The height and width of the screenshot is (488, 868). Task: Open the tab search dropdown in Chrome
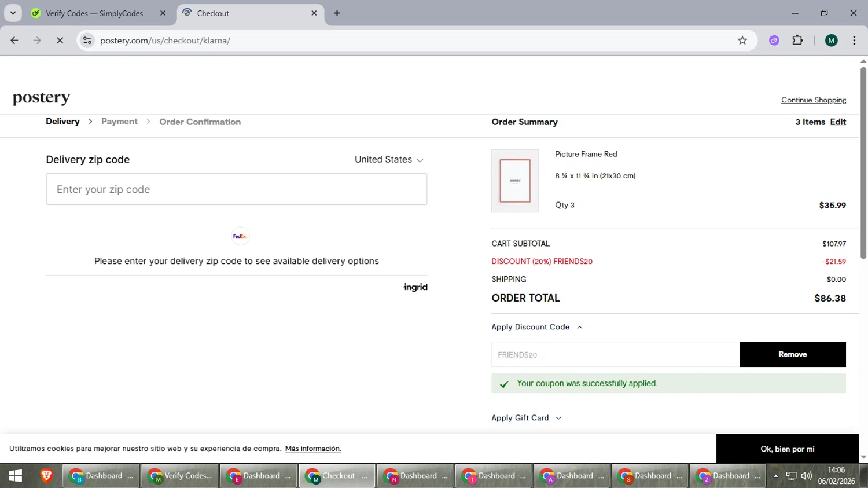click(13, 13)
